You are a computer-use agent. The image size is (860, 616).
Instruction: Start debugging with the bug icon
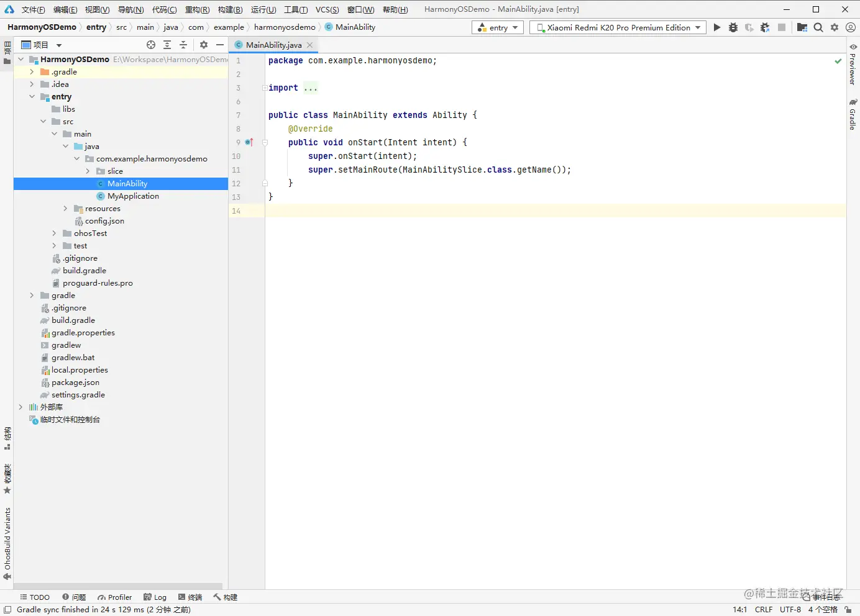[x=733, y=27]
